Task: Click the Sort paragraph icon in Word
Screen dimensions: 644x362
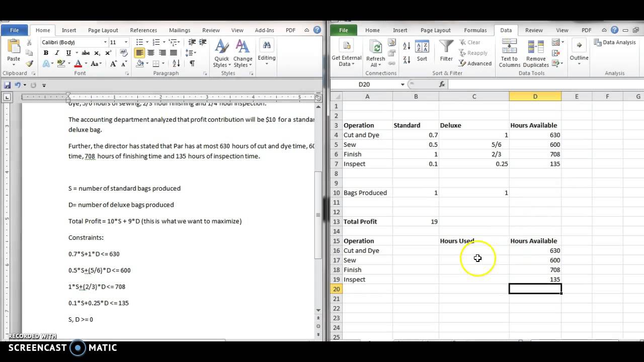Action: [176, 64]
